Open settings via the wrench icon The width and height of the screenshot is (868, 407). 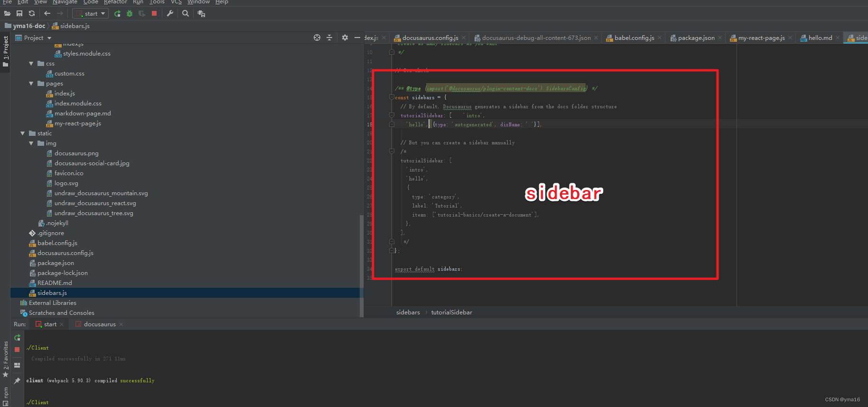170,13
